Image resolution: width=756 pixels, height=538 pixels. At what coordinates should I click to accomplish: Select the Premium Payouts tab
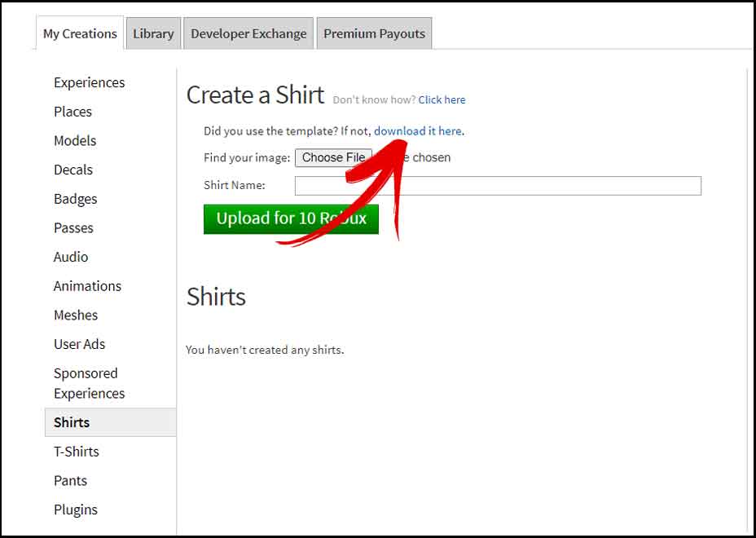[x=374, y=33]
